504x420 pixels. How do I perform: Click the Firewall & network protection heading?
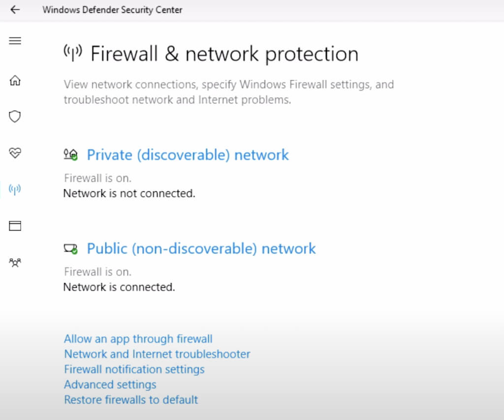(x=224, y=54)
